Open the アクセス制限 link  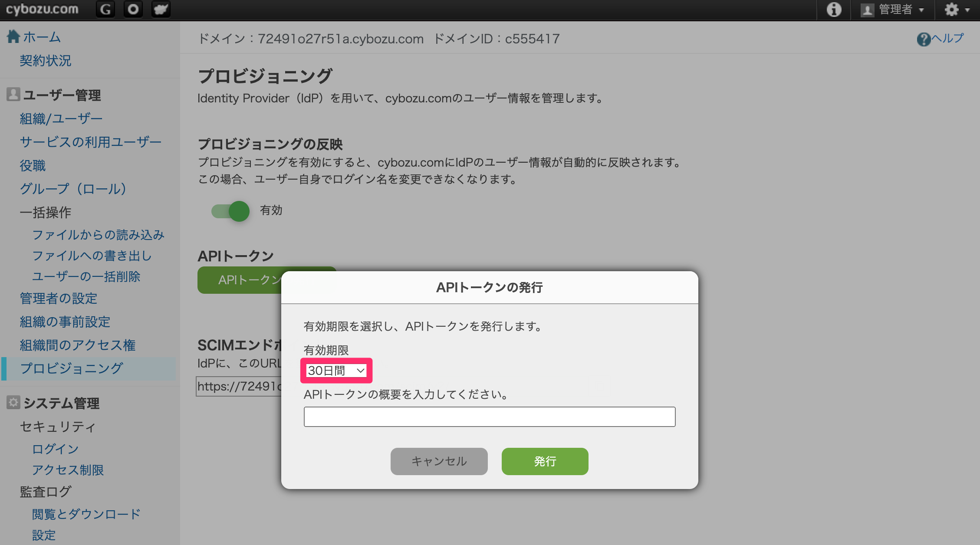[68, 470]
